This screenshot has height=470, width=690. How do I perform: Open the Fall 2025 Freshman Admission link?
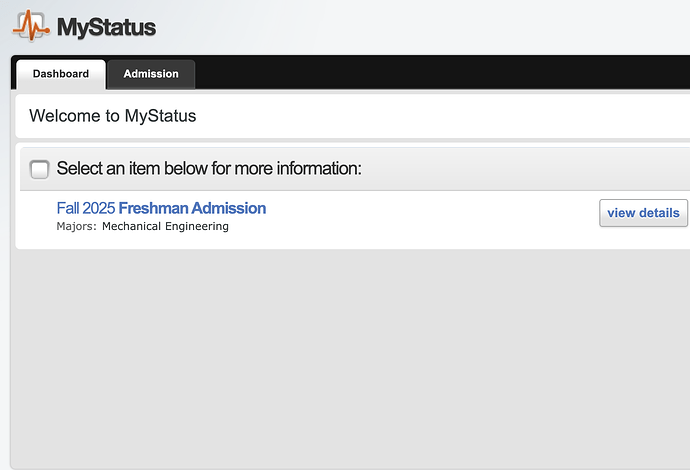click(x=161, y=208)
